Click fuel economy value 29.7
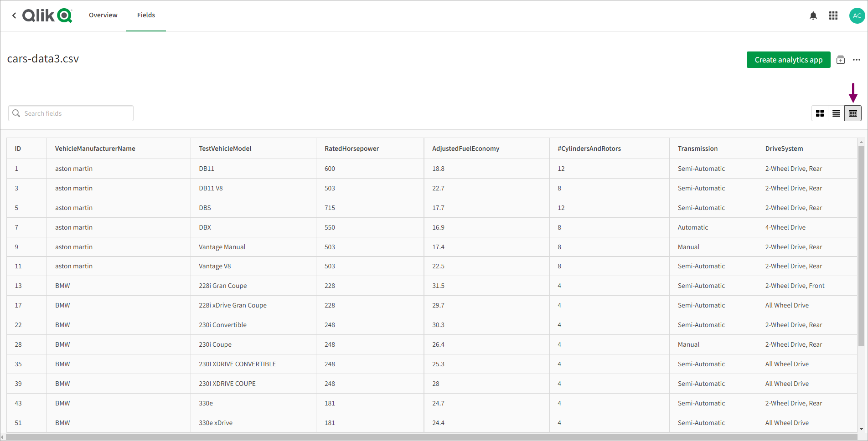 click(x=438, y=305)
